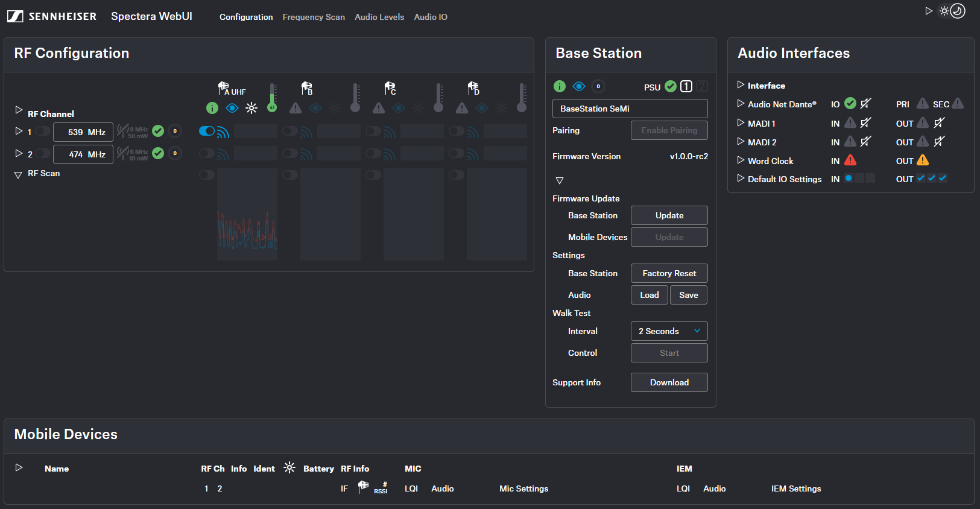
Task: Click antenna B header icon
Action: pos(307,88)
